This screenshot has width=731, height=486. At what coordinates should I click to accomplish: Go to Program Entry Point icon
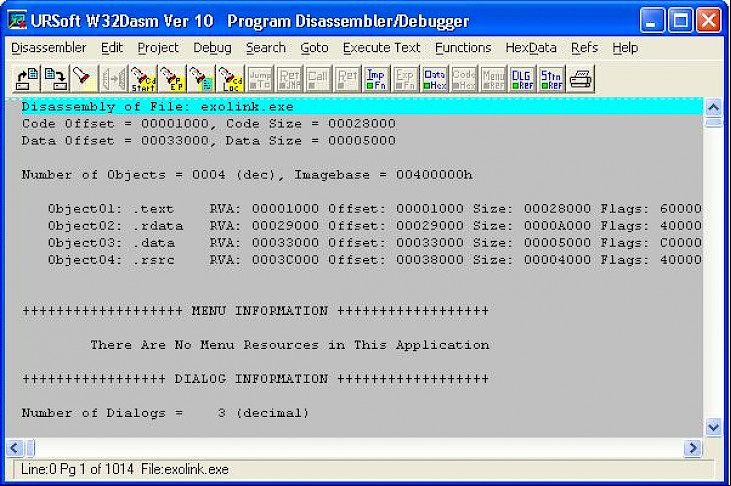(x=172, y=78)
